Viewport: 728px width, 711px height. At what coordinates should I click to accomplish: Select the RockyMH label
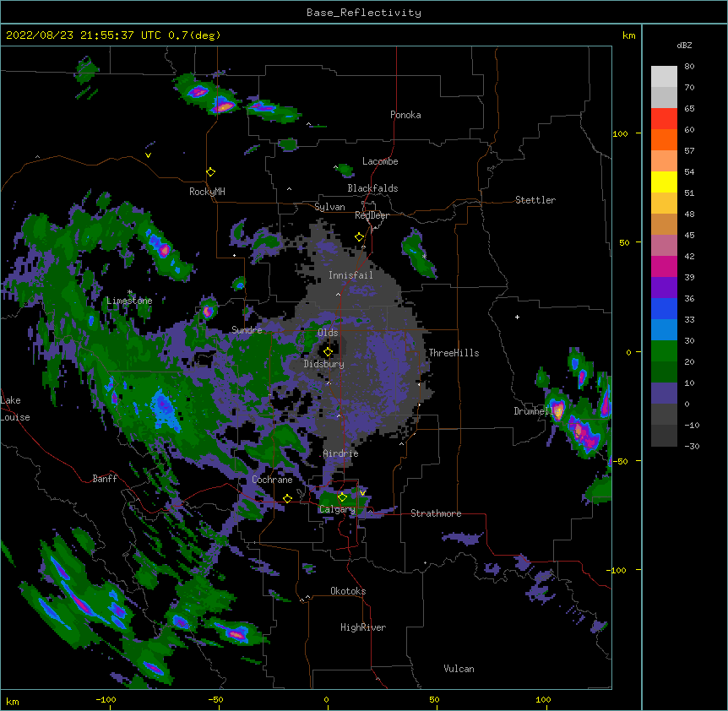tap(207, 192)
